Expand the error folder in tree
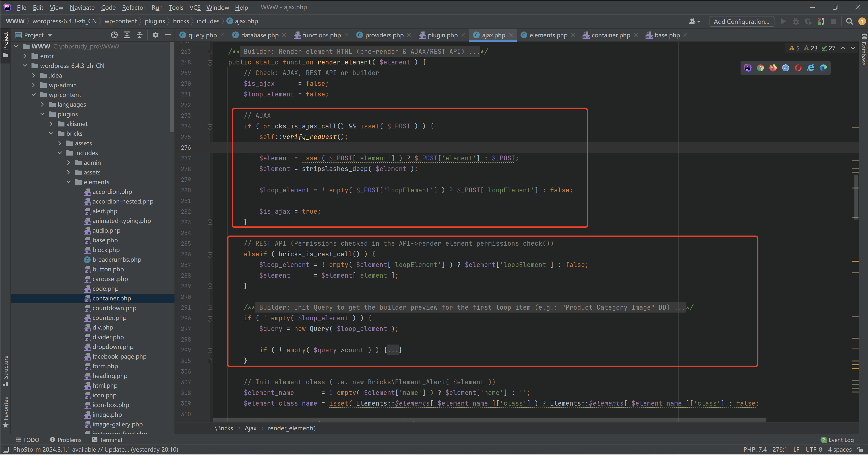The width and height of the screenshot is (868, 455). pos(25,56)
